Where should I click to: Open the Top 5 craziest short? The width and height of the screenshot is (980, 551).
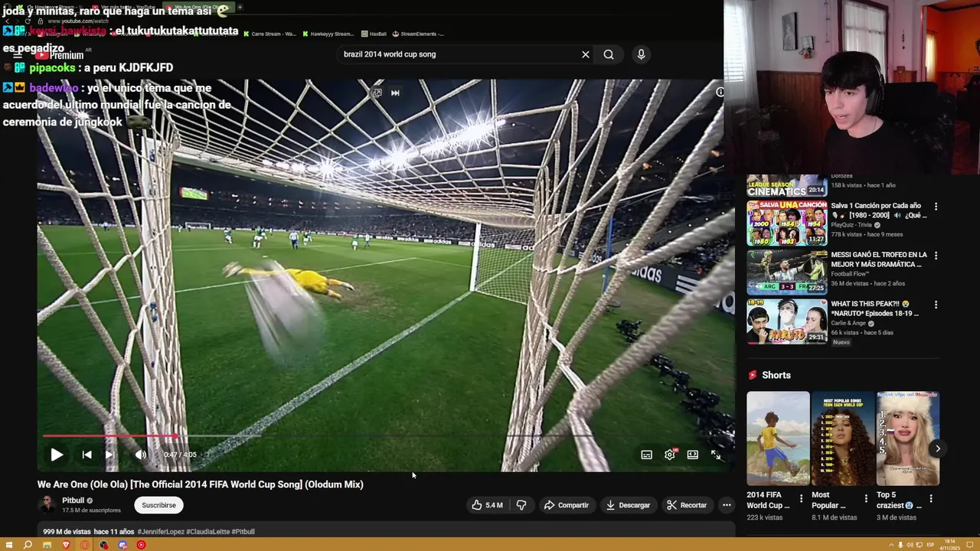tap(907, 439)
